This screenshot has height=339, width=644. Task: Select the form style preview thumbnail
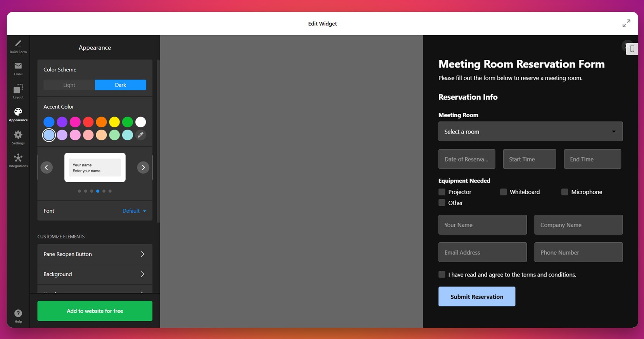tap(95, 167)
